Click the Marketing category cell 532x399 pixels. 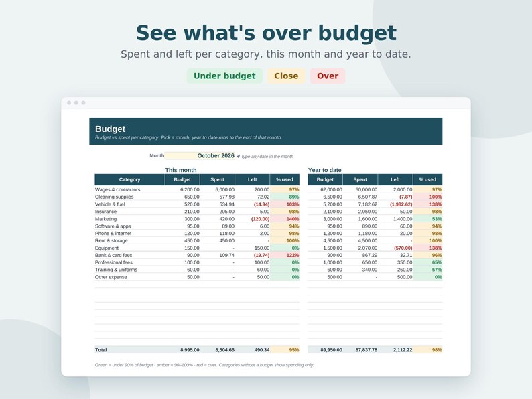129,219
